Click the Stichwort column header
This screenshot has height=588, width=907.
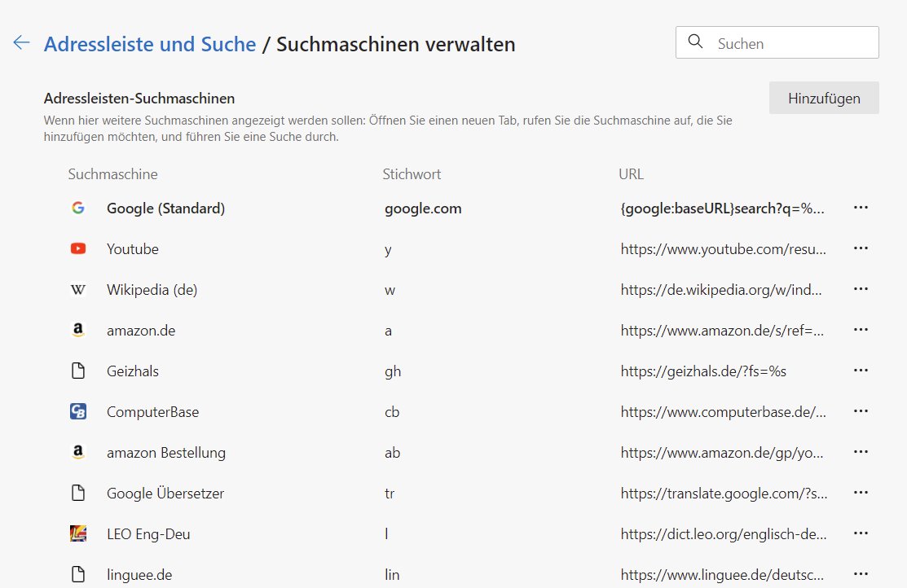[x=412, y=174]
